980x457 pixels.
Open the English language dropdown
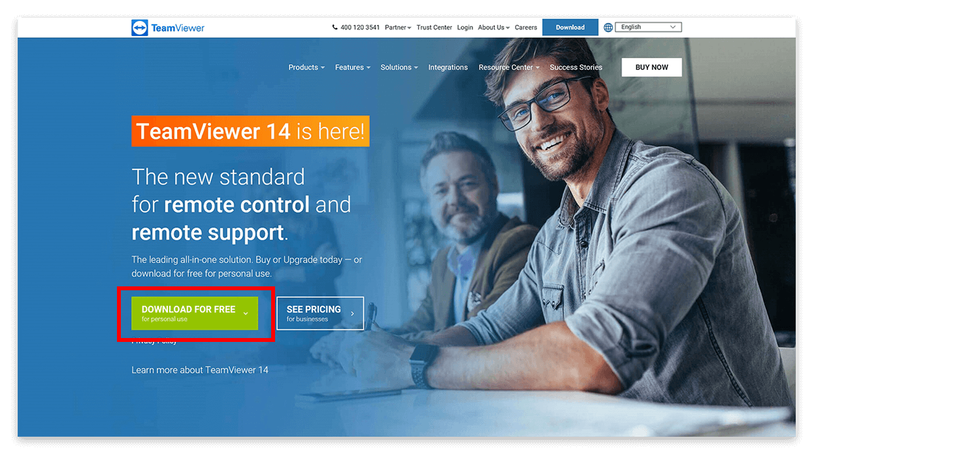(648, 27)
